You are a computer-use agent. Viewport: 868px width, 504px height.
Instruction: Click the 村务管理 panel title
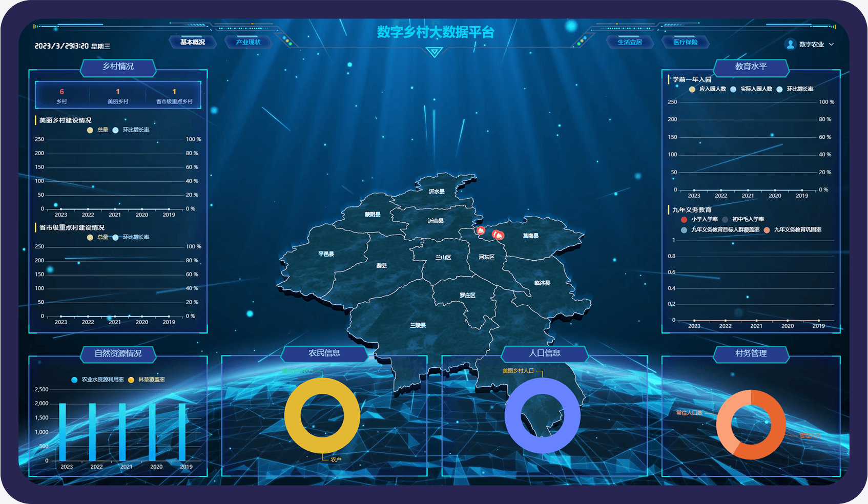751,353
